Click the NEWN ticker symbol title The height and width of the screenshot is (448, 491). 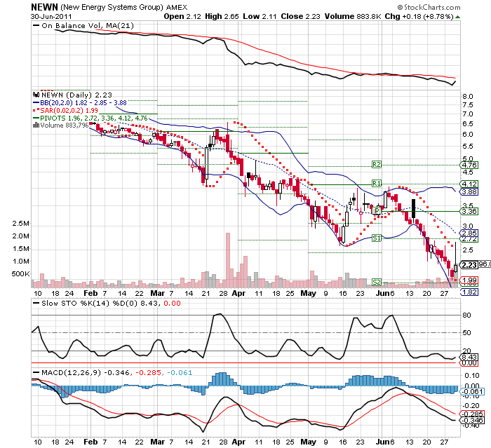pos(44,7)
